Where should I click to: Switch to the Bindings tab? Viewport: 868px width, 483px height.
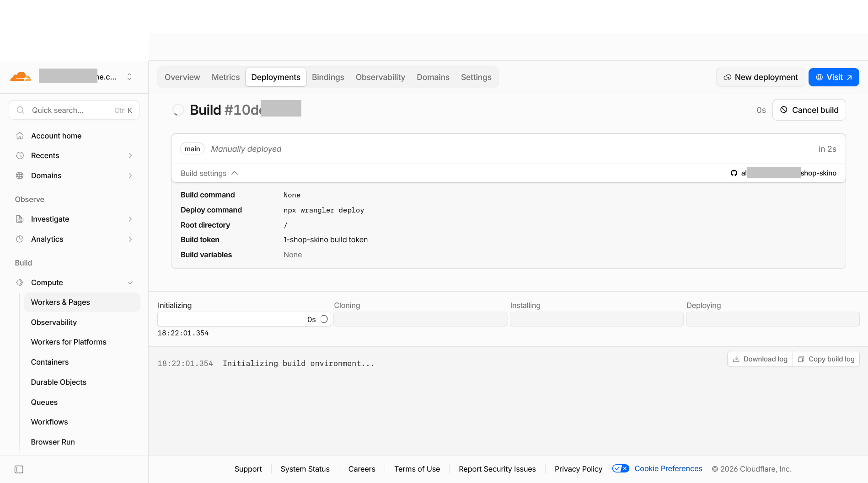click(x=328, y=77)
